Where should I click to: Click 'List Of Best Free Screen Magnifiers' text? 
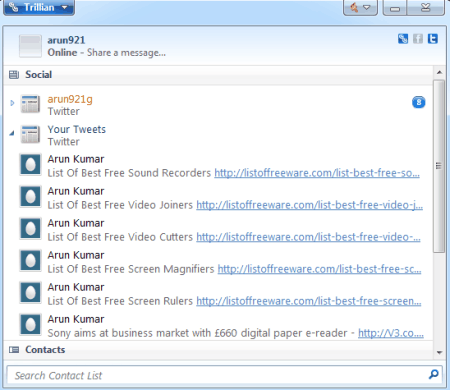(x=131, y=269)
